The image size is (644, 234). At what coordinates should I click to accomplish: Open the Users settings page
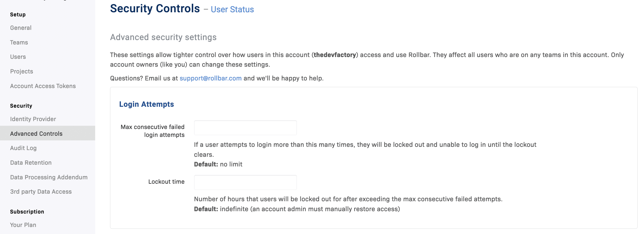18,57
